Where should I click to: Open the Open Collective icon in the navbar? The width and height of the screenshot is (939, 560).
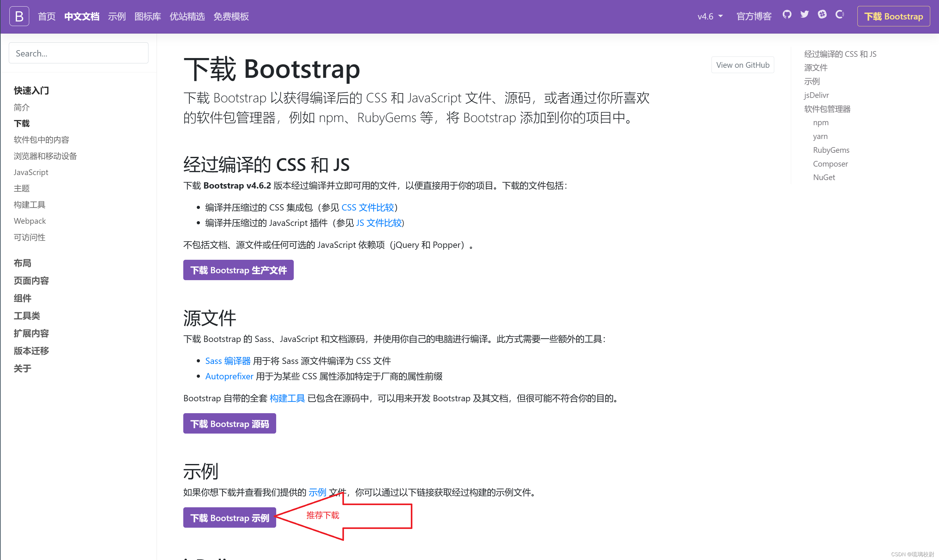[x=840, y=15]
